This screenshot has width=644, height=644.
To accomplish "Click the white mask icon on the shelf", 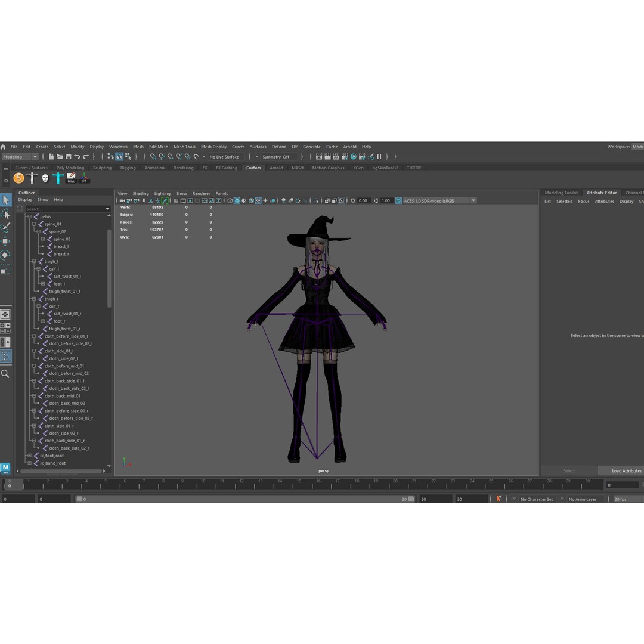I will coord(44,178).
